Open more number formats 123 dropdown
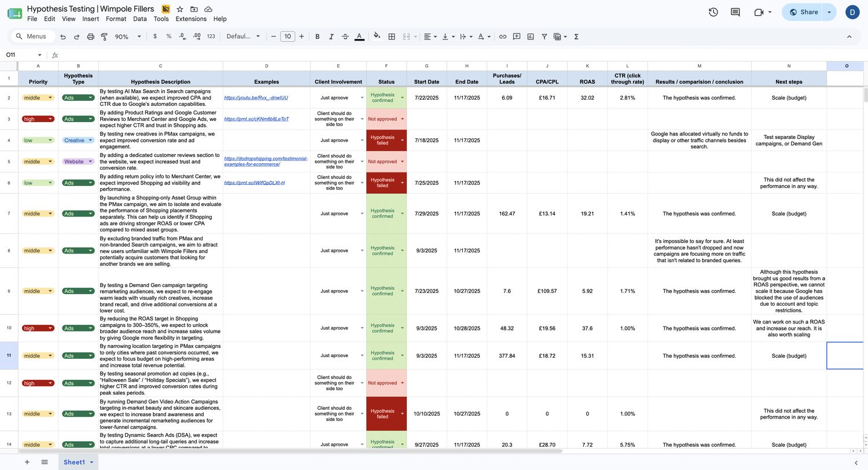The height and width of the screenshot is (470, 868). pyautogui.click(x=211, y=36)
